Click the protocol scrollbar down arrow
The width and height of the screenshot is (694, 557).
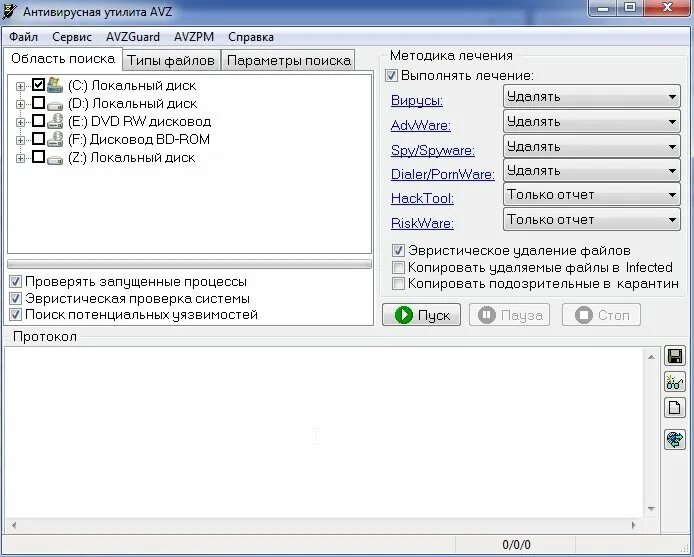tap(651, 509)
